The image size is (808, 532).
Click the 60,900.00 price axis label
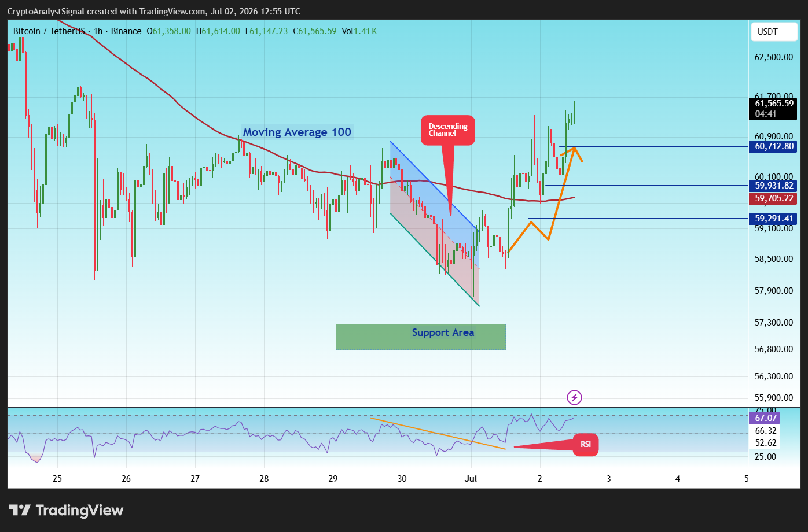coord(773,136)
